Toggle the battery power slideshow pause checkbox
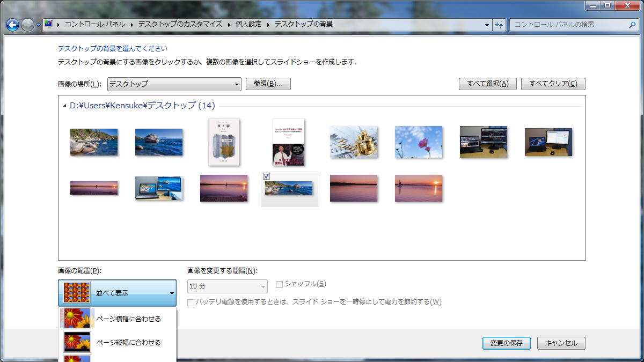Viewport: 644px width, 362px height. pyautogui.click(x=191, y=302)
